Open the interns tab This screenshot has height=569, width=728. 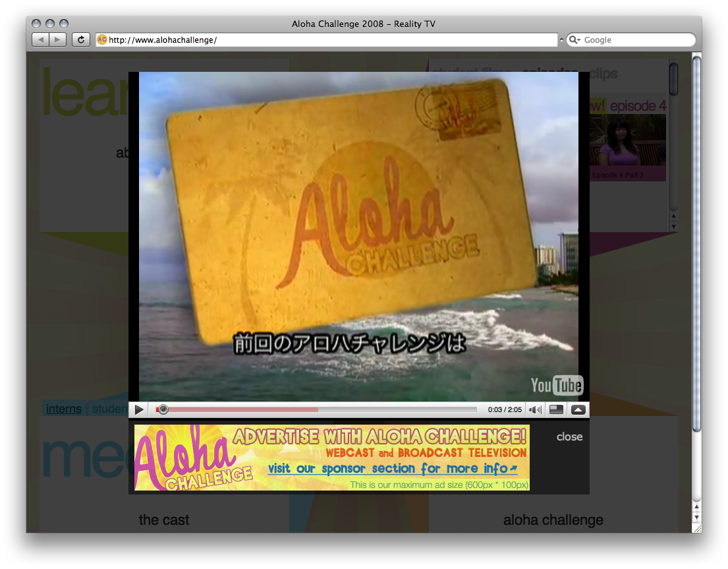click(63, 409)
